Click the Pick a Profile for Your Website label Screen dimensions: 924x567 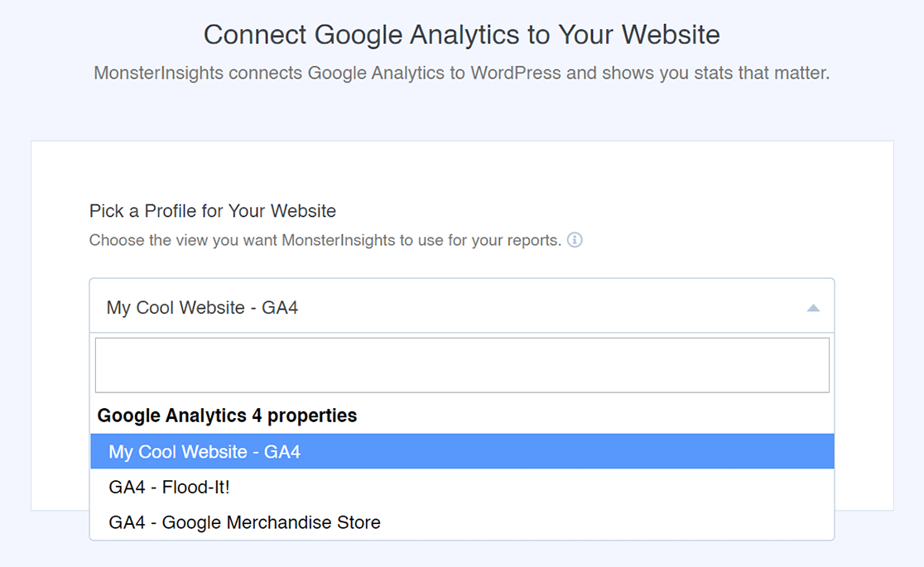pyautogui.click(x=213, y=211)
